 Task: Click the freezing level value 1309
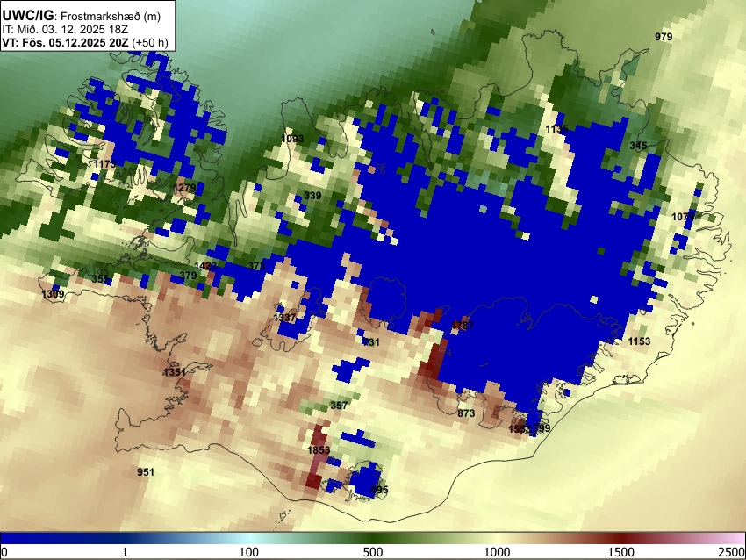coord(53,294)
